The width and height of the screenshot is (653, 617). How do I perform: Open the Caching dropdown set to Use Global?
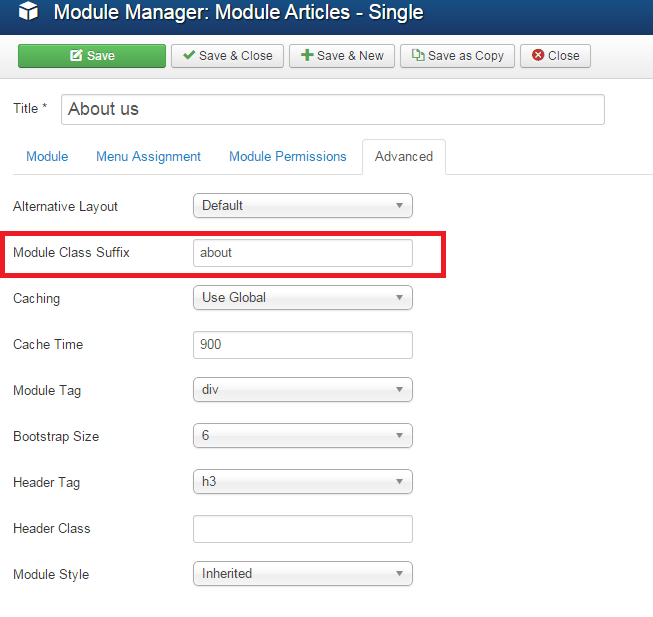pos(303,298)
